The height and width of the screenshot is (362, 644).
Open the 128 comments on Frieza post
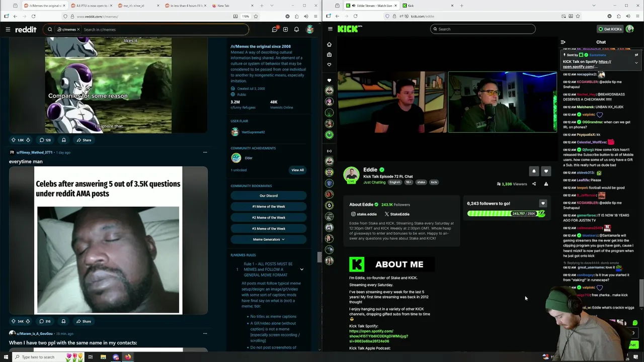(45, 140)
